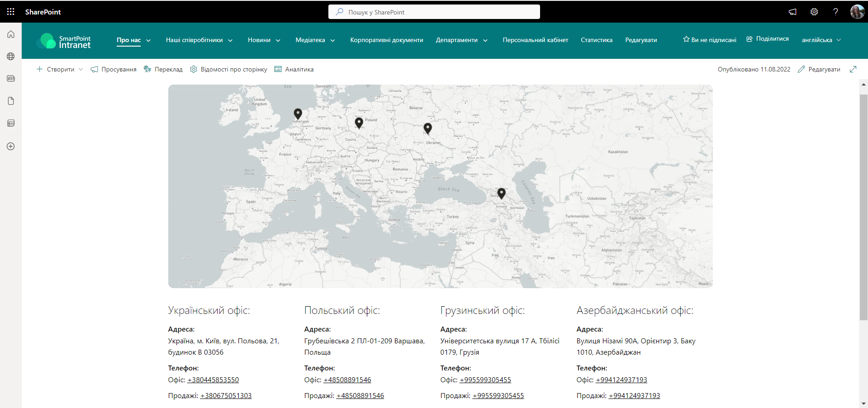Open the news feed icon in sidebar
The width and height of the screenshot is (868, 408).
point(11,79)
